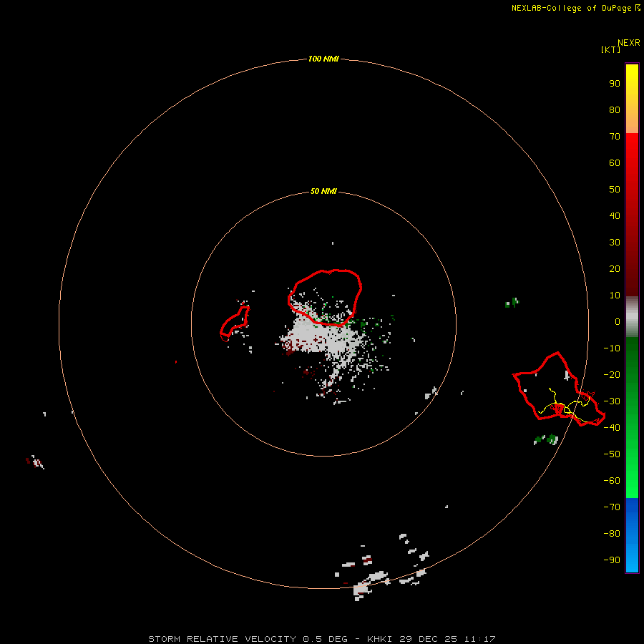
Task: Click the 90 value on velocity scale
Action: coord(615,84)
